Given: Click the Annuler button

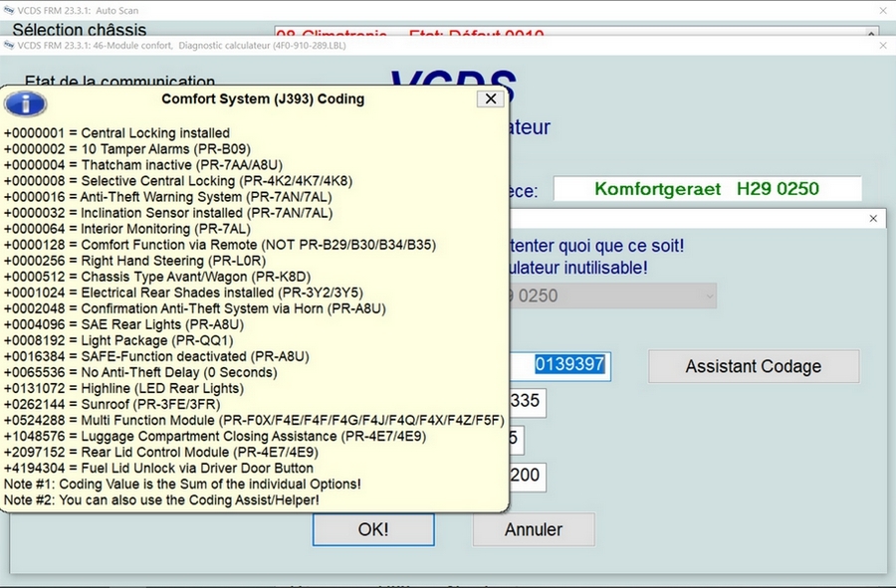Looking at the screenshot, I should [534, 529].
